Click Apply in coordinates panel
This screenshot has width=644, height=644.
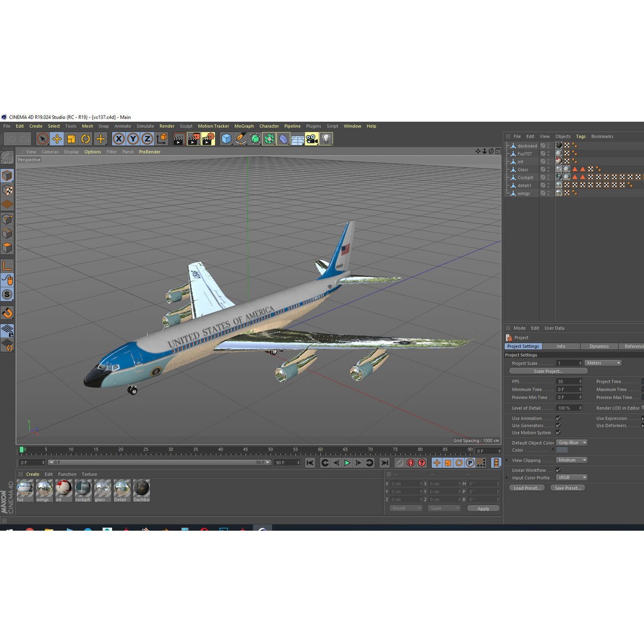click(x=484, y=509)
